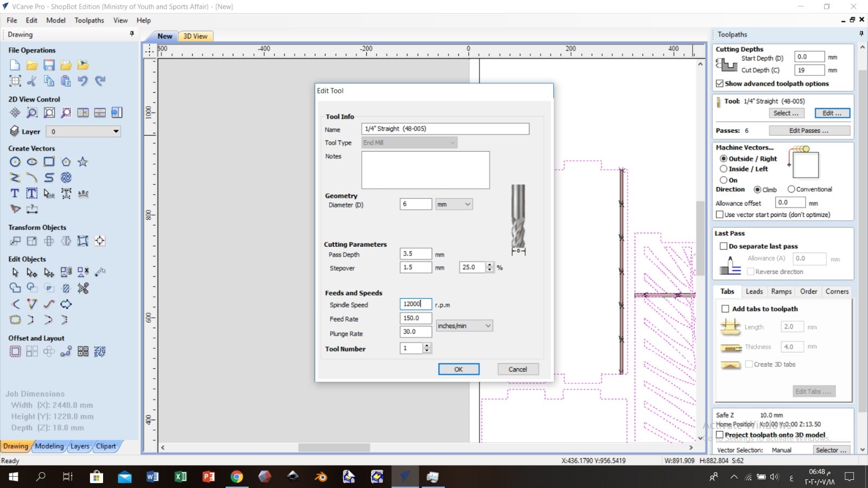This screenshot has height=488, width=868.
Task: Select Inside / Left machine vectors option
Action: coord(723,169)
